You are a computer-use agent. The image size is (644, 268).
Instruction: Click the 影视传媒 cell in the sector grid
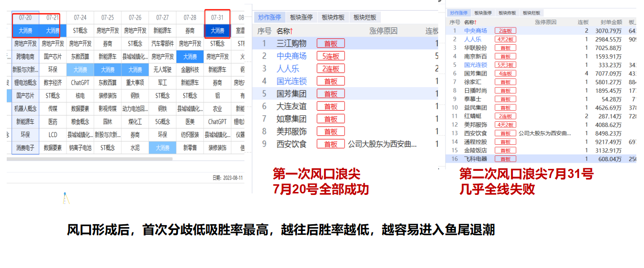(x=108, y=109)
